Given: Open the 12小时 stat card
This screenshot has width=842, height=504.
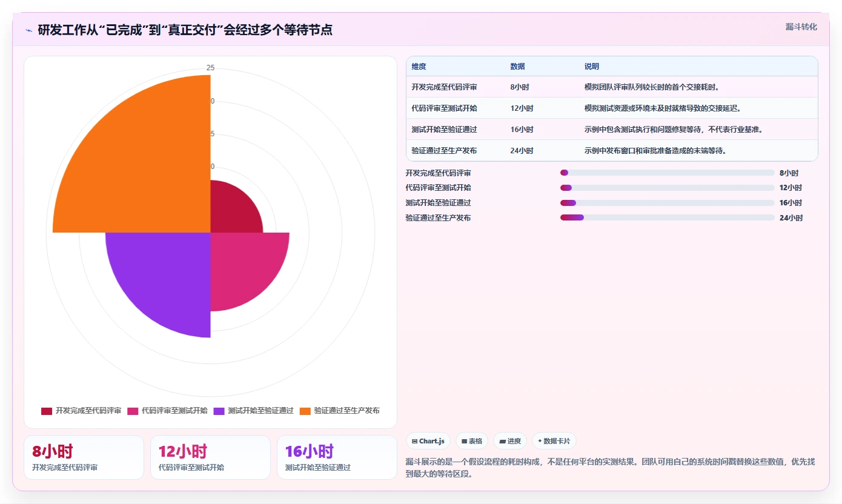Looking at the screenshot, I should pos(210,457).
